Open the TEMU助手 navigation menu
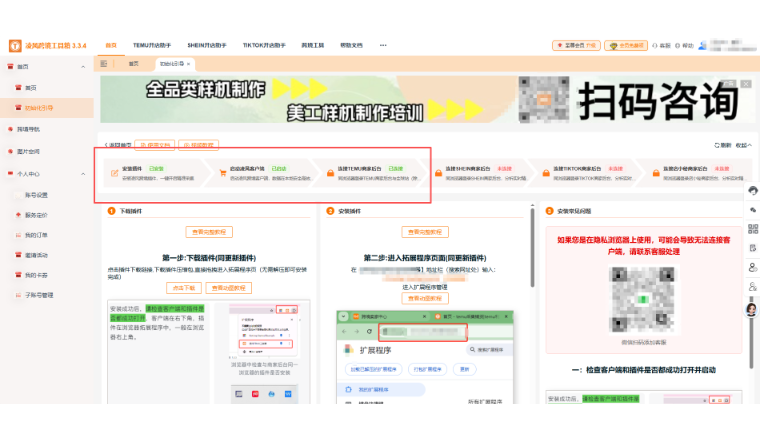Image resolution: width=760 pixels, height=440 pixels. [x=152, y=46]
